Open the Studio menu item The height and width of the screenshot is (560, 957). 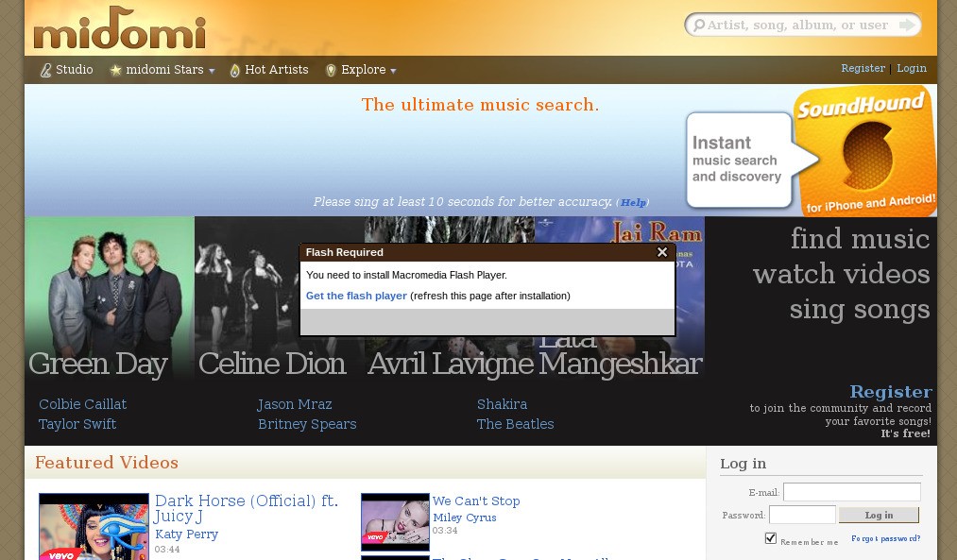(x=74, y=70)
